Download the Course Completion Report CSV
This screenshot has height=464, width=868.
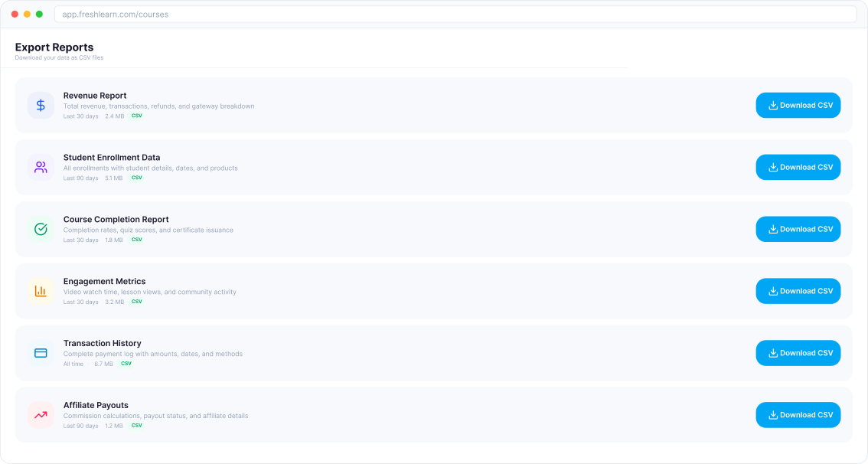pos(798,229)
